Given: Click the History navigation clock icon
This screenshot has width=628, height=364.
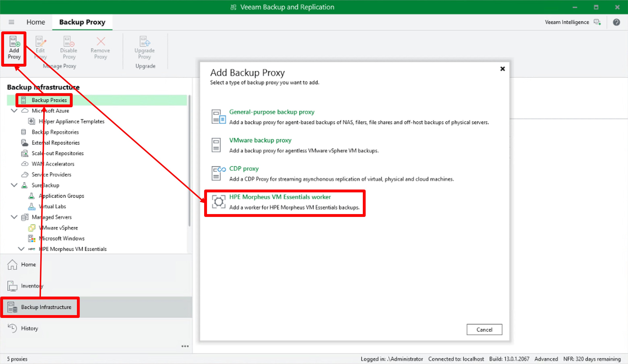Looking at the screenshot, I should [x=12, y=328].
